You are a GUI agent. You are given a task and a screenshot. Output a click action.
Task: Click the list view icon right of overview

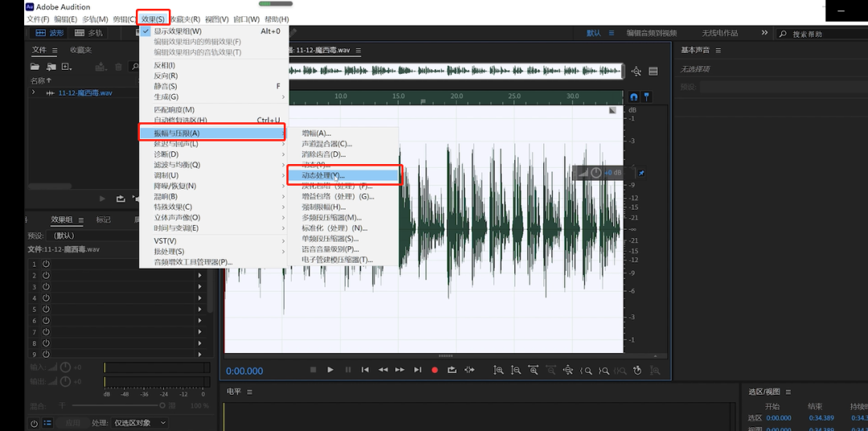653,71
